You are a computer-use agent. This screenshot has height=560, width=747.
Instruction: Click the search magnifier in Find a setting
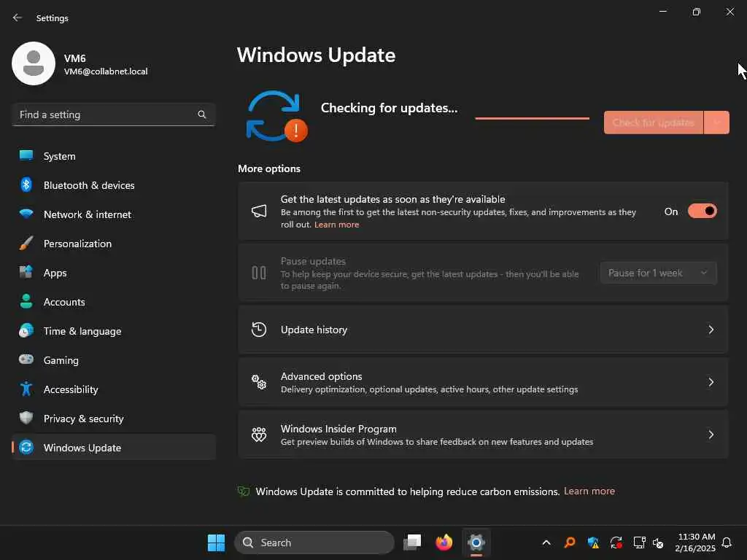click(201, 114)
